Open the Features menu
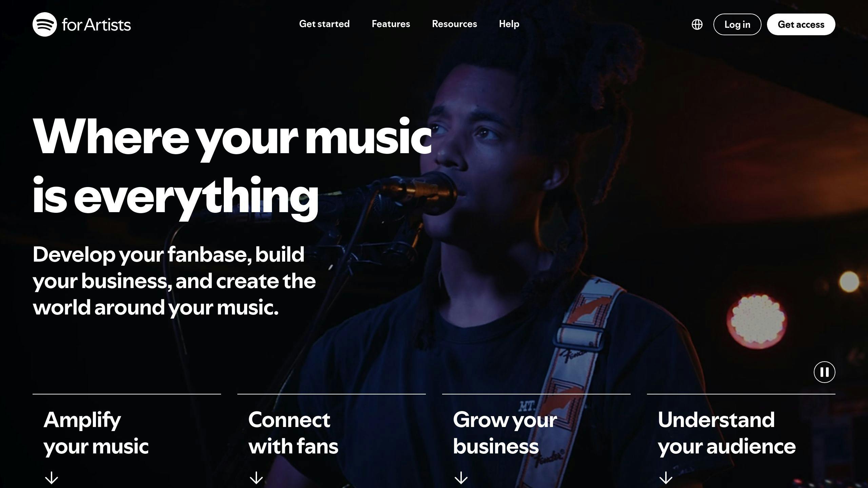 click(391, 24)
